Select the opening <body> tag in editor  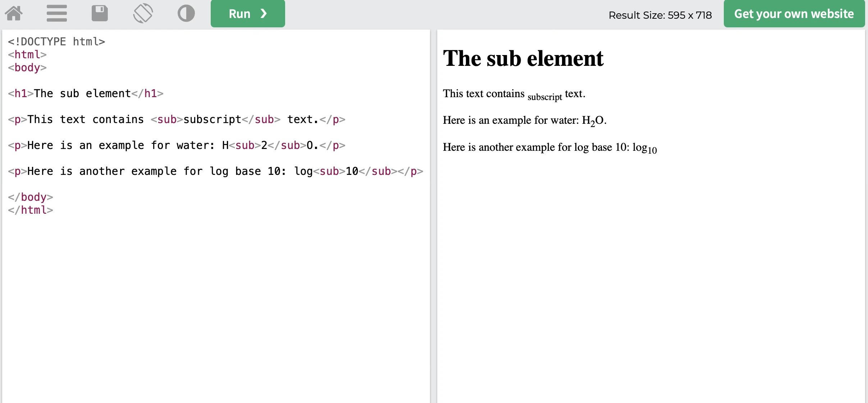[27, 68]
